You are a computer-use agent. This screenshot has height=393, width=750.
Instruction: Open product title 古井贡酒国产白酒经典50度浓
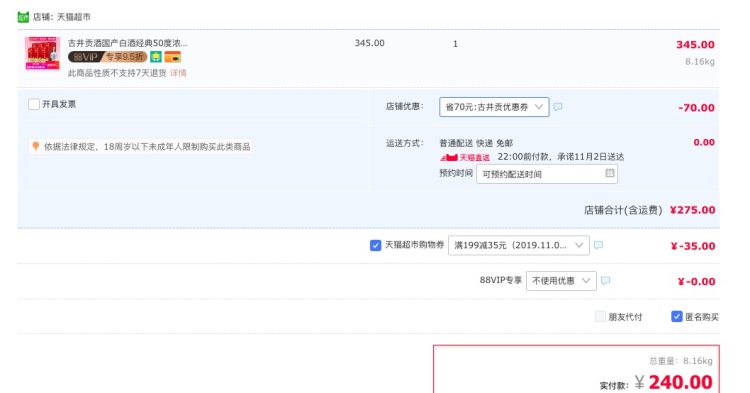[128, 43]
